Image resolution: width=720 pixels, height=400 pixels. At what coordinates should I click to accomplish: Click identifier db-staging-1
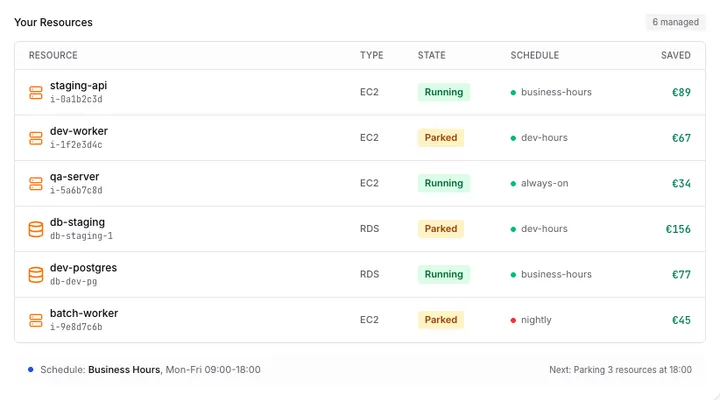coord(81,236)
